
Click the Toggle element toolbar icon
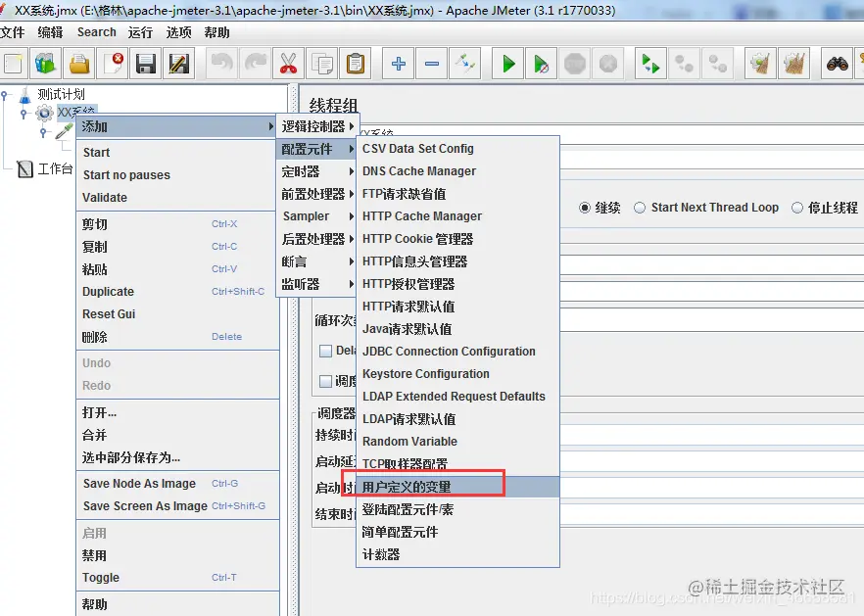[x=464, y=64]
